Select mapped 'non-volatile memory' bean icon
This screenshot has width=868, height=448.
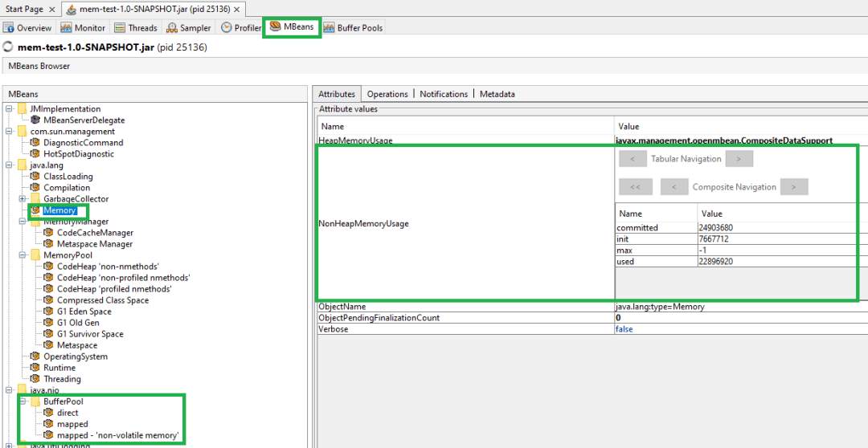click(x=49, y=435)
